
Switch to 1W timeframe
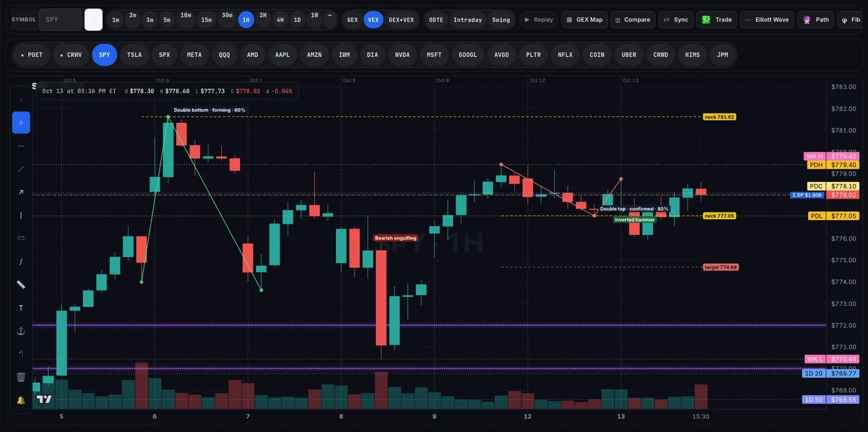(x=314, y=20)
